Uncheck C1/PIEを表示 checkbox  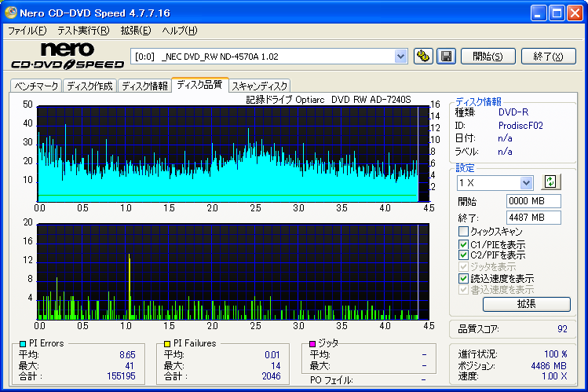(x=463, y=244)
